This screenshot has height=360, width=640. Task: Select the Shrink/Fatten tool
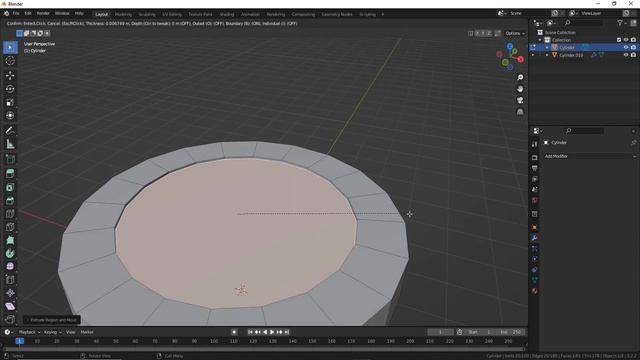10,293
